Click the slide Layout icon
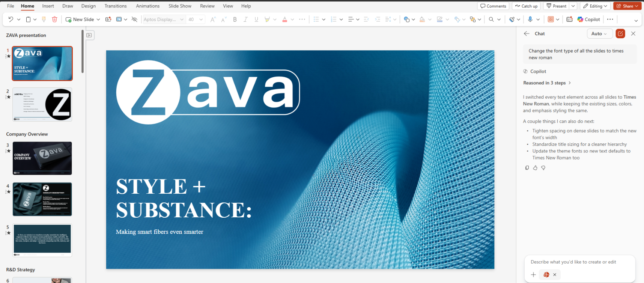 (119, 20)
